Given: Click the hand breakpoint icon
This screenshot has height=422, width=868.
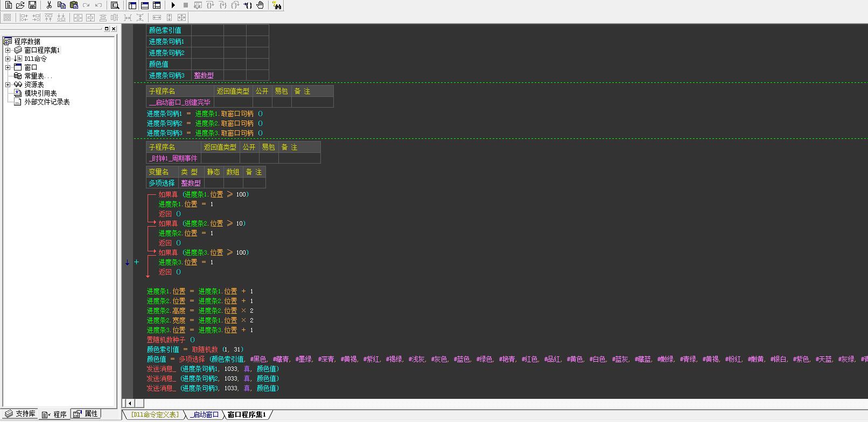Looking at the screenshot, I should (x=260, y=5).
